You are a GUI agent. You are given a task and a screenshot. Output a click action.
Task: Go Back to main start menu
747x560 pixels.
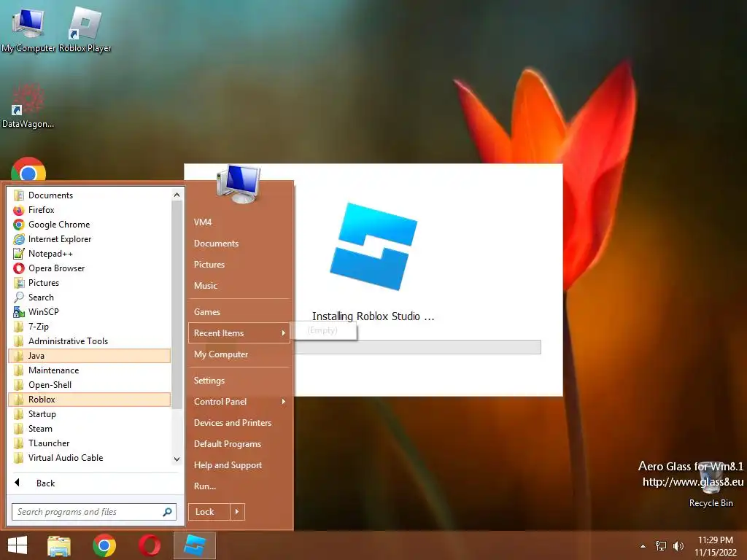click(x=96, y=483)
